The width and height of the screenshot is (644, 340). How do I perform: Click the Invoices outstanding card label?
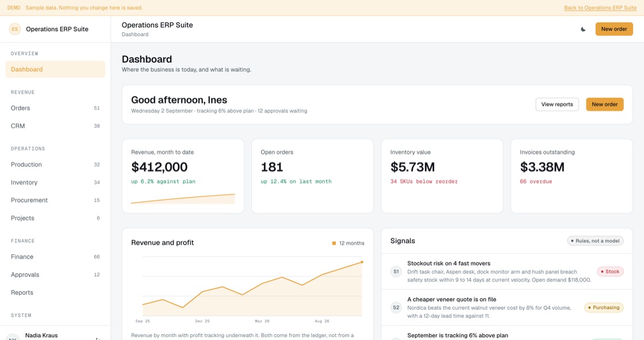547,152
